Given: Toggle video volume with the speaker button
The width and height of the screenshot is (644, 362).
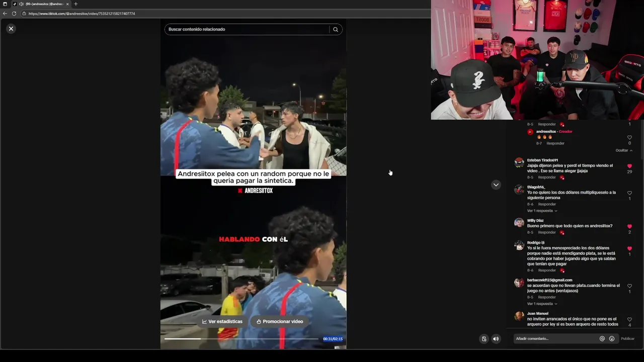Looking at the screenshot, I should (496, 339).
